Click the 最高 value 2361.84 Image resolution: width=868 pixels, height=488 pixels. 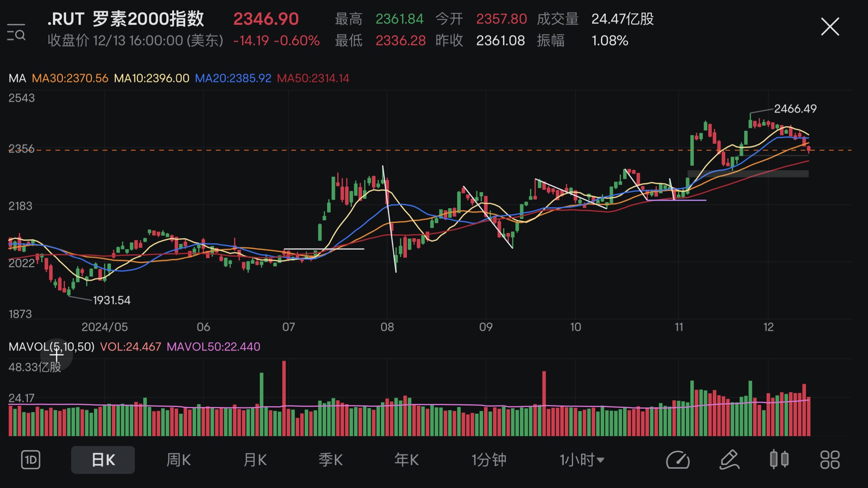click(x=399, y=19)
